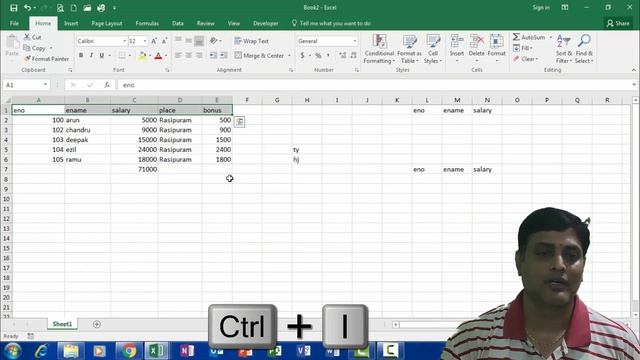
Task: Increase font size with the A-up icon
Action: point(154,41)
